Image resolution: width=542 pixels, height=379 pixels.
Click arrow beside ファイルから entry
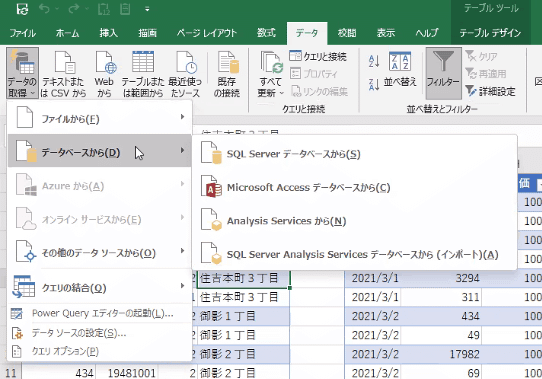point(183,117)
